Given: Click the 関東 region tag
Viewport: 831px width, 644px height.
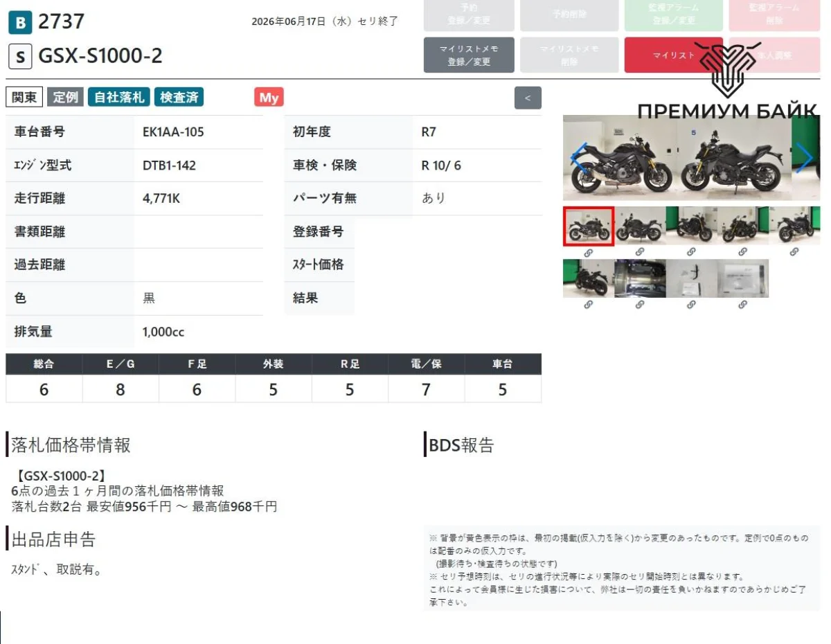Looking at the screenshot, I should pos(24,98).
